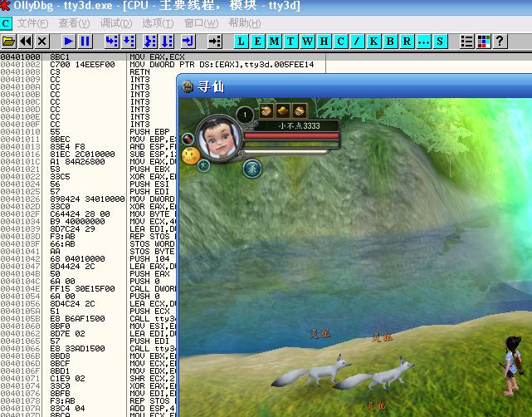Screen dimensions: 532x417
Task: Open file with the folder toolbar icon
Action: point(8,42)
